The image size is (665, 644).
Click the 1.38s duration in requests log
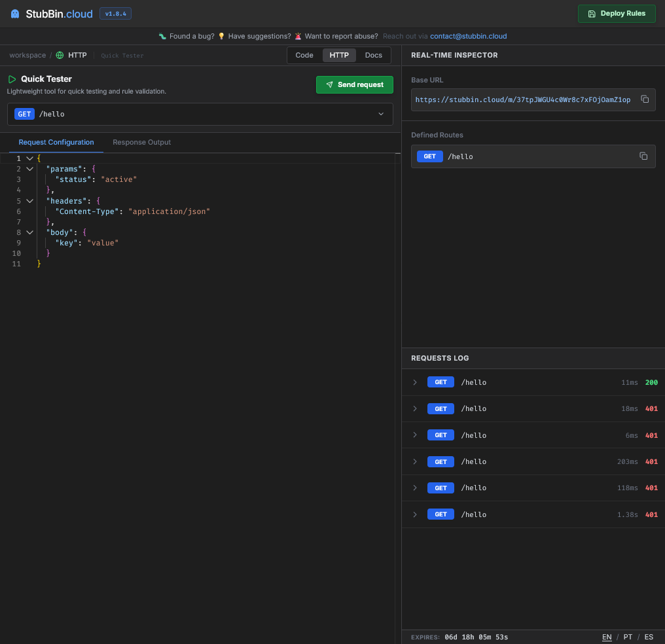click(627, 514)
